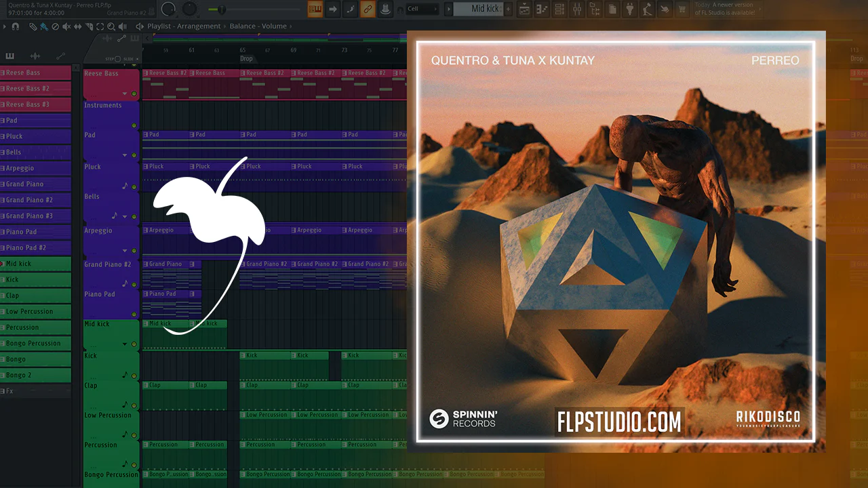Open the mixer view
Image resolution: width=868 pixels, height=488 pixels.
tap(578, 9)
